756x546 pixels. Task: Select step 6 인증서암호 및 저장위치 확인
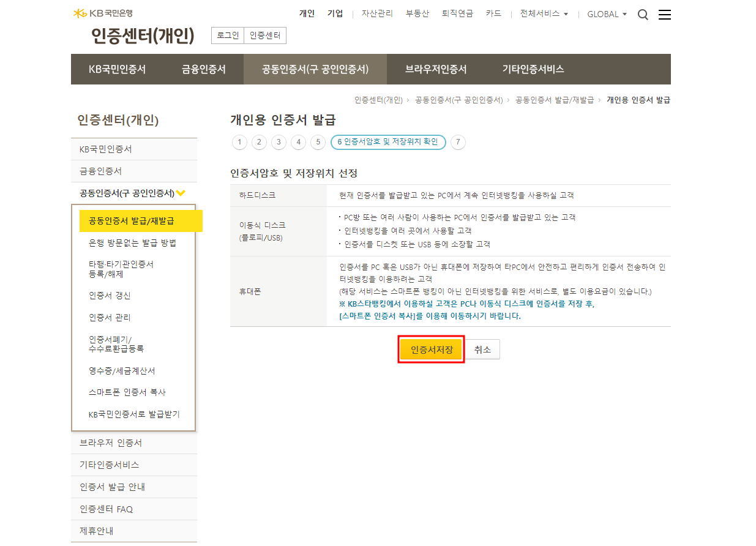click(388, 142)
